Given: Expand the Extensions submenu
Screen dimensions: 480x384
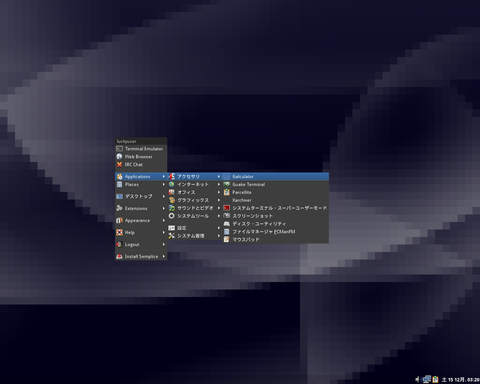Looking at the screenshot, I should click(141, 208).
